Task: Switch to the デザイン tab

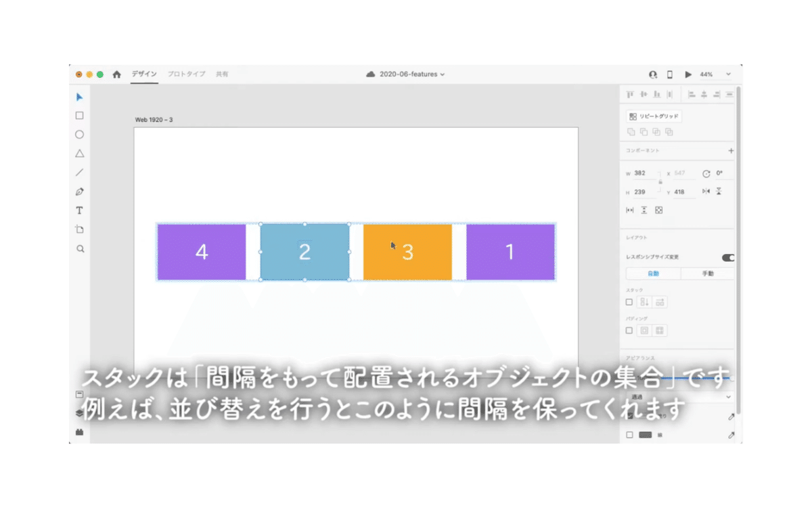Action: pyautogui.click(x=144, y=75)
